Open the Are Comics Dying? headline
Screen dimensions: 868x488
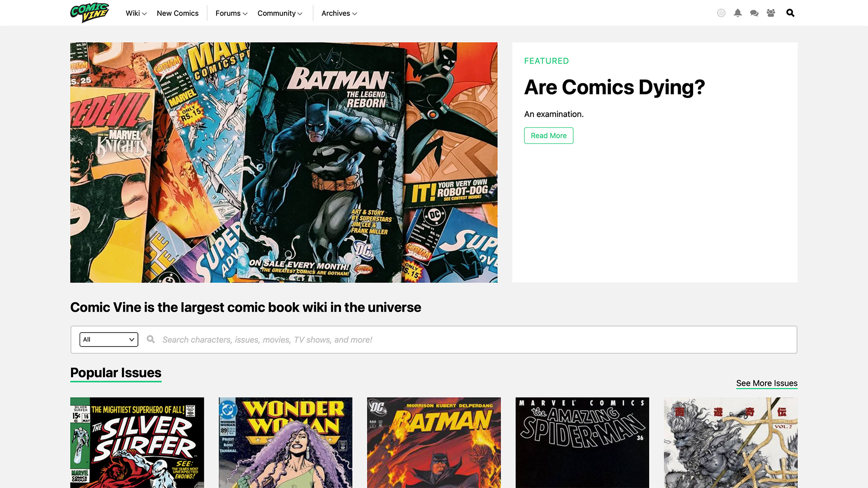coord(614,87)
